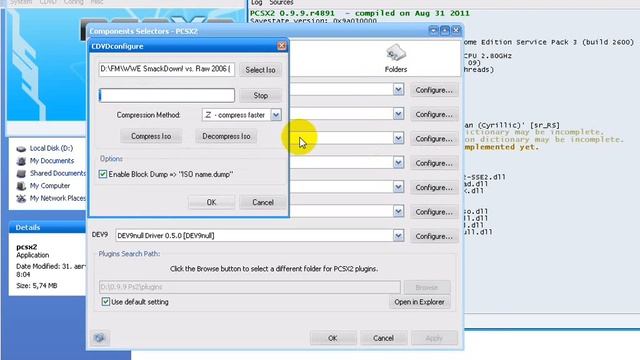Open Shared Documents in sidebar
The image size is (640, 360).
coord(51,173)
